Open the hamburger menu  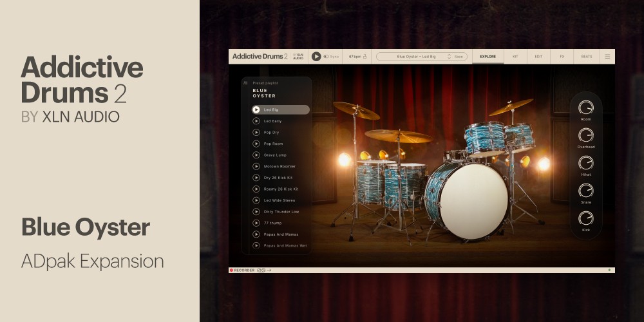click(x=607, y=57)
